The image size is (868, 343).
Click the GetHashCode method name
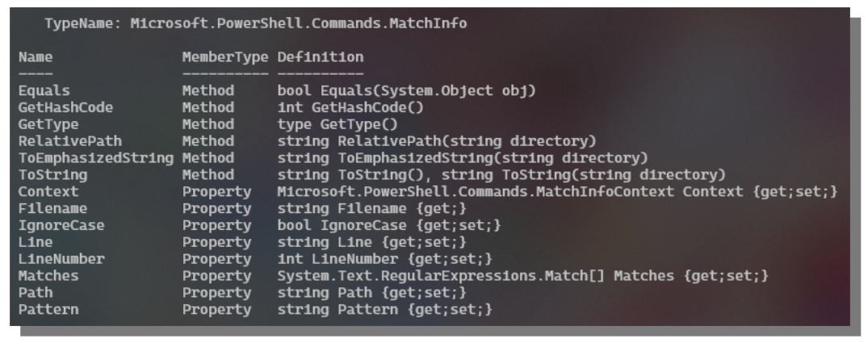pyautogui.click(x=65, y=107)
